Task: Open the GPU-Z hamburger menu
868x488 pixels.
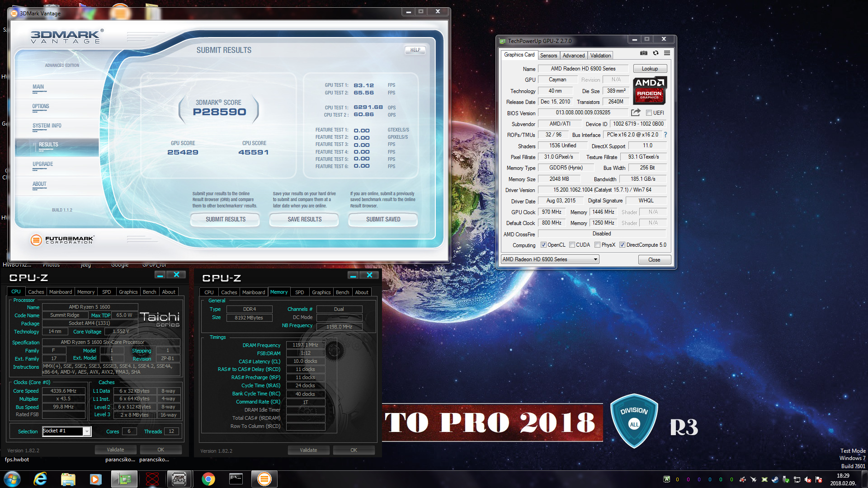Action: 667,53
